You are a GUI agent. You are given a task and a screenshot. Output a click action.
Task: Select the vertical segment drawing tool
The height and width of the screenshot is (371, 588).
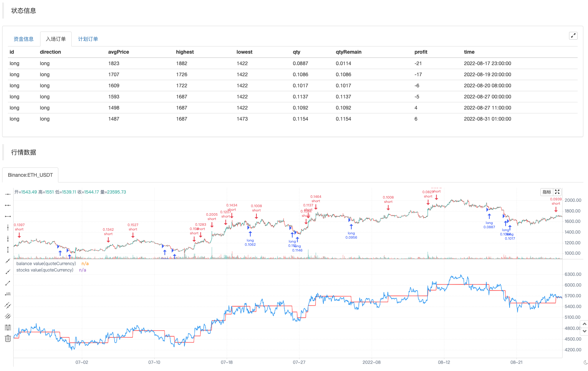(x=8, y=250)
